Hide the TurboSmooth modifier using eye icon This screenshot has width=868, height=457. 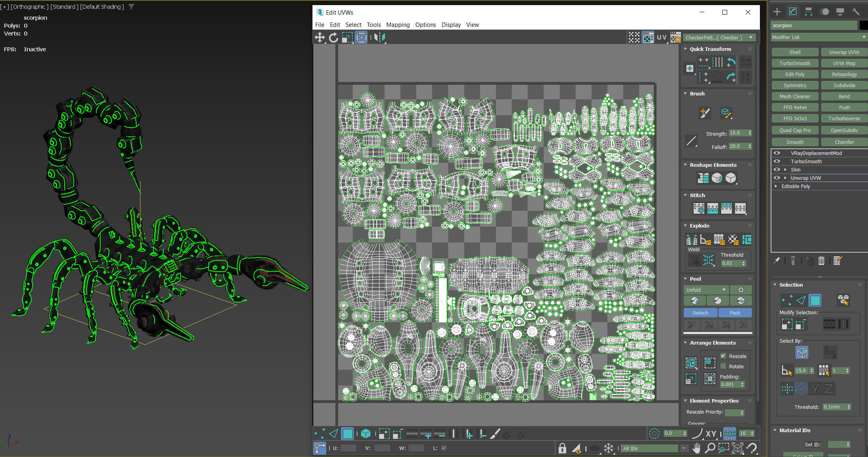777,161
